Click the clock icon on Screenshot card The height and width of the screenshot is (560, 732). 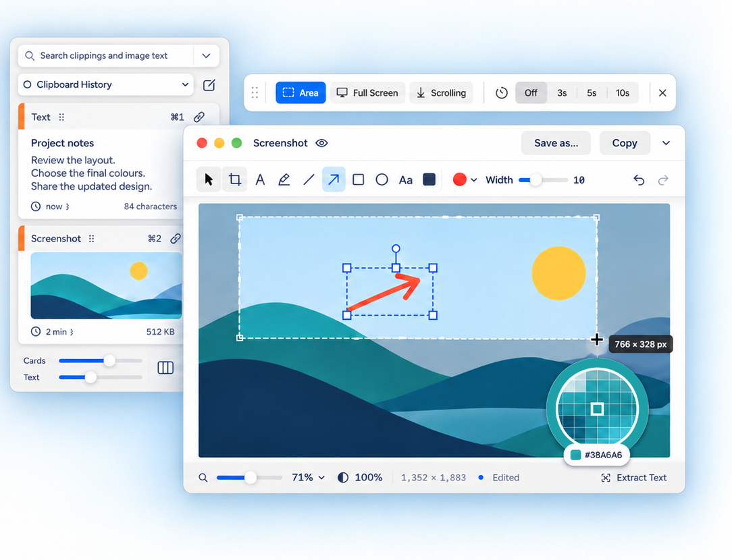tap(36, 331)
